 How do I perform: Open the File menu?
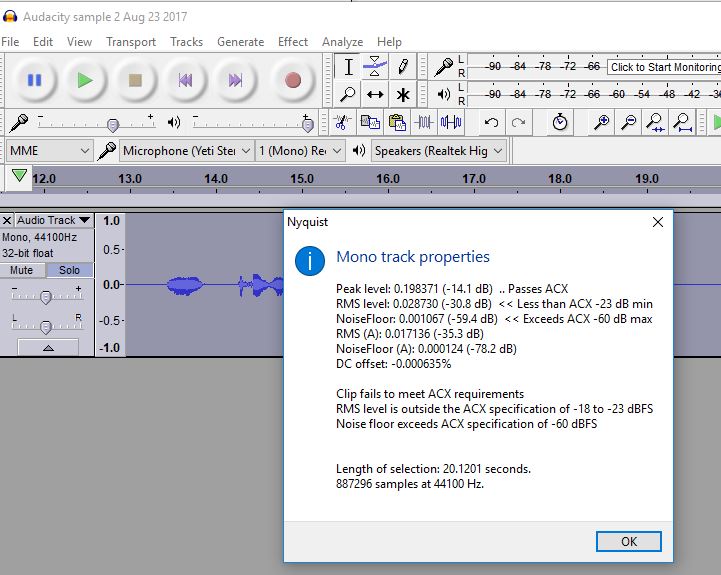tap(10, 42)
